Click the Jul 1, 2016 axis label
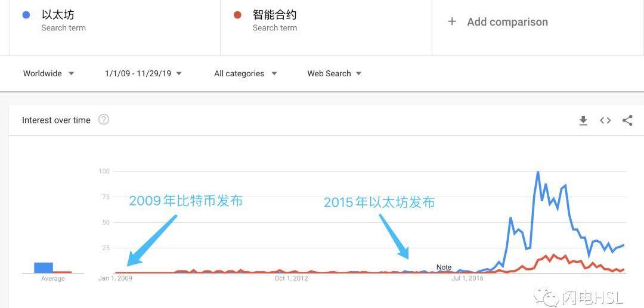This screenshot has height=308, width=644. [467, 278]
